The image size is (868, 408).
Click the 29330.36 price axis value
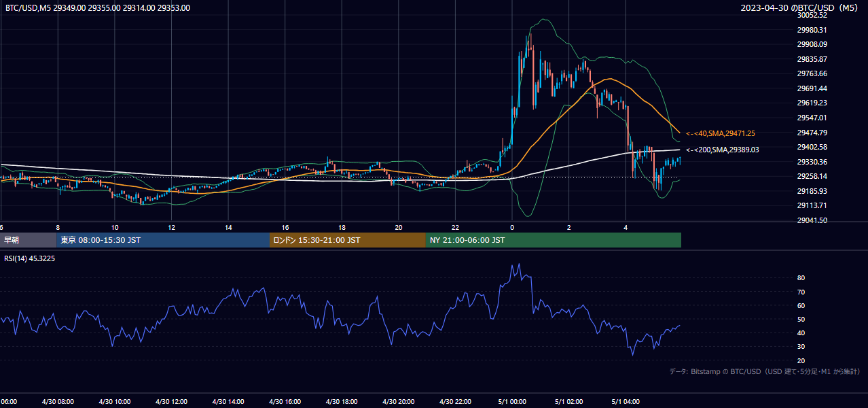[812, 162]
